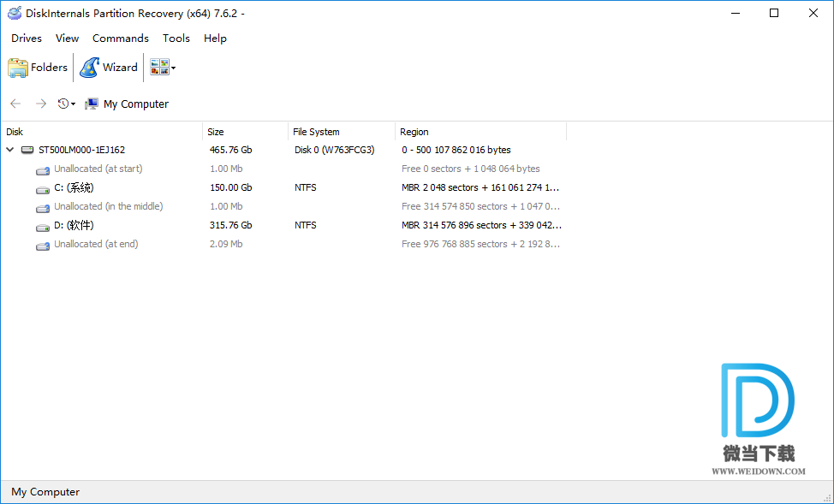Click the 2.09 Mb size cell
Screen dimensions: 834x504
(x=226, y=244)
